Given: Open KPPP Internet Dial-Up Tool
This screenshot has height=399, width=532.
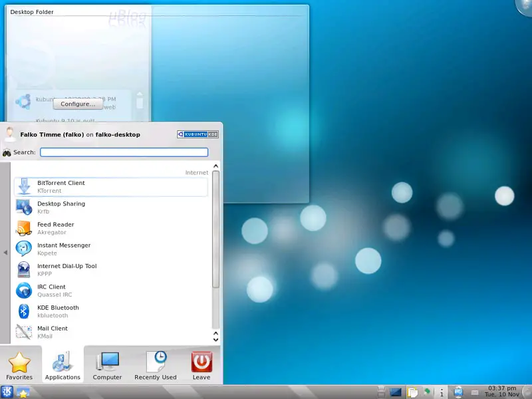Looking at the screenshot, I should (111, 270).
